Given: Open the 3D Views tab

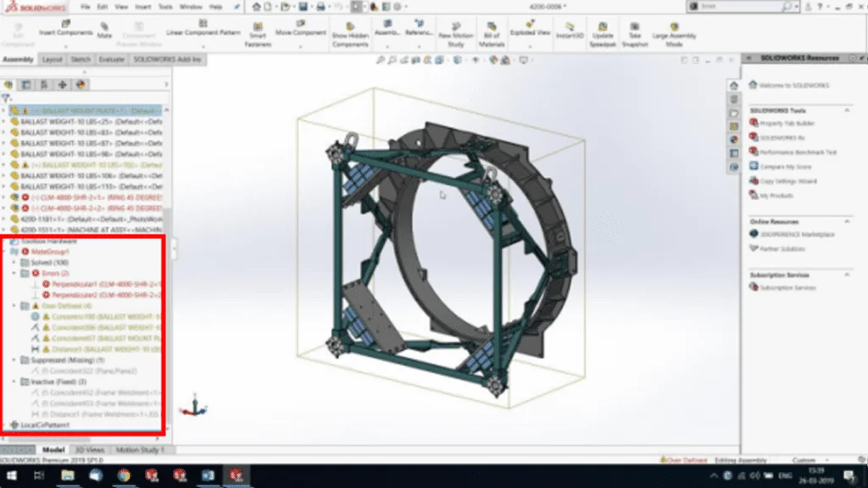Looking at the screenshot, I should tap(90, 450).
